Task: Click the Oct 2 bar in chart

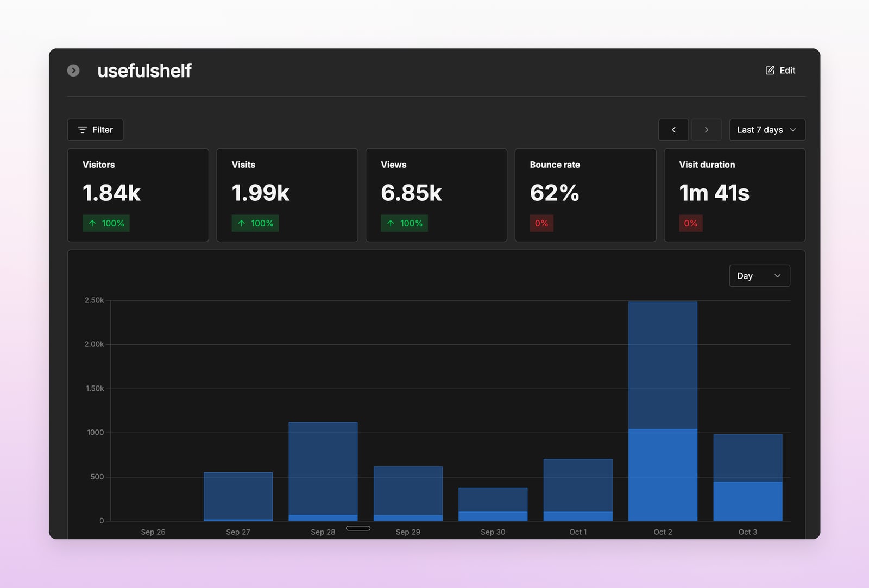Action: tap(663, 411)
